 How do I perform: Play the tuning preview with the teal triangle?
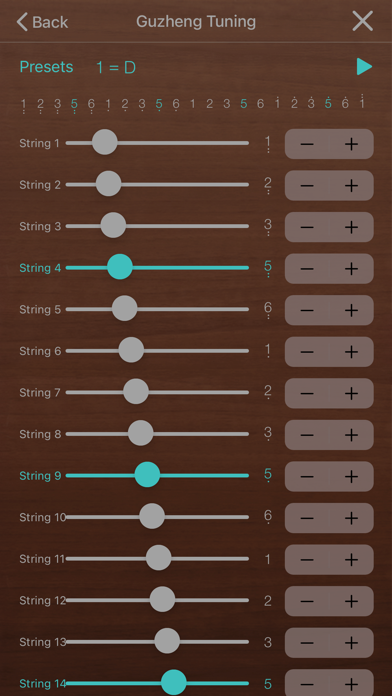(x=364, y=67)
